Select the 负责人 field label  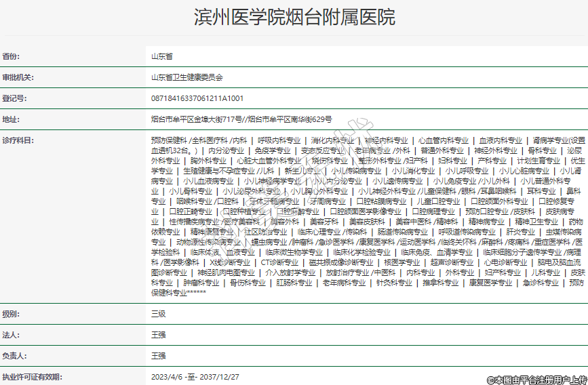tap(14, 356)
